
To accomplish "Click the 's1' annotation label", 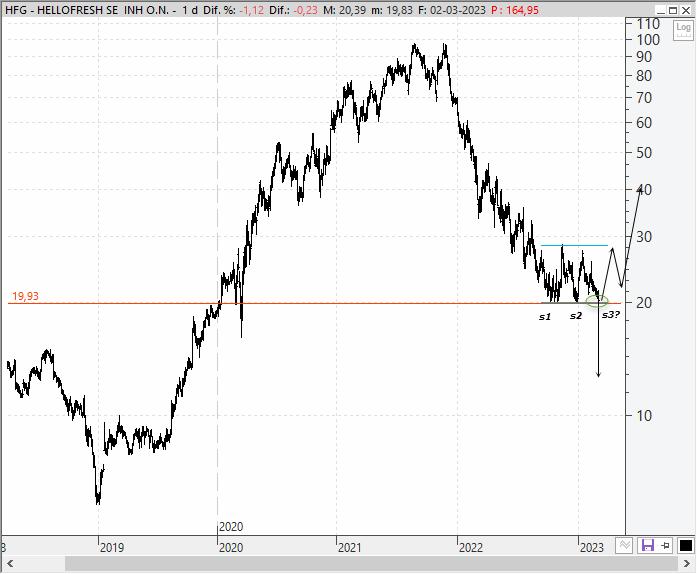I will point(545,317).
